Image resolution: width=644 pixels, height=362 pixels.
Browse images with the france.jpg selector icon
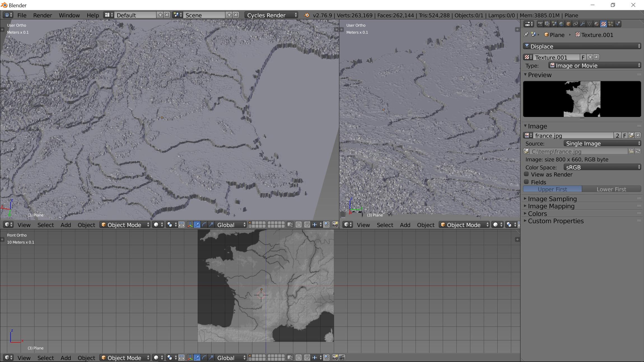coord(528,135)
